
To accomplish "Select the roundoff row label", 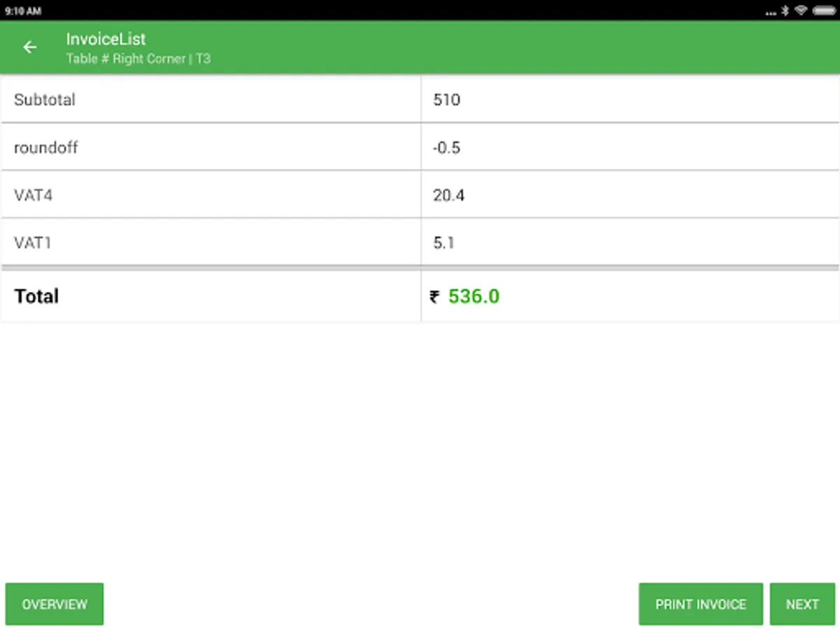I will click(46, 148).
